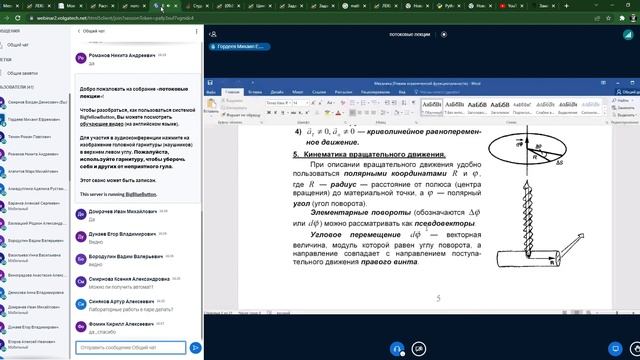Click the Смирнова Ксения Александровна chat avatar
Image resolution: width=640 pixels, height=360 pixels.
pos(81,282)
